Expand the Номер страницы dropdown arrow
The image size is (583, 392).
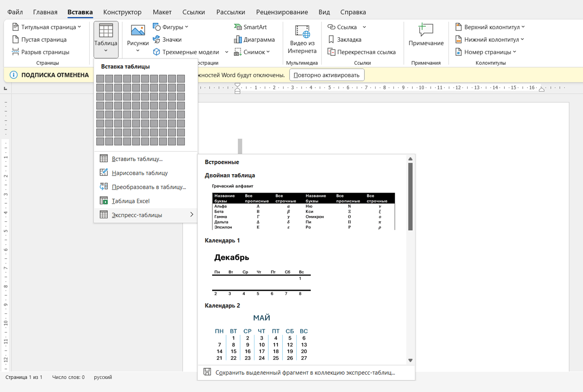coord(514,52)
